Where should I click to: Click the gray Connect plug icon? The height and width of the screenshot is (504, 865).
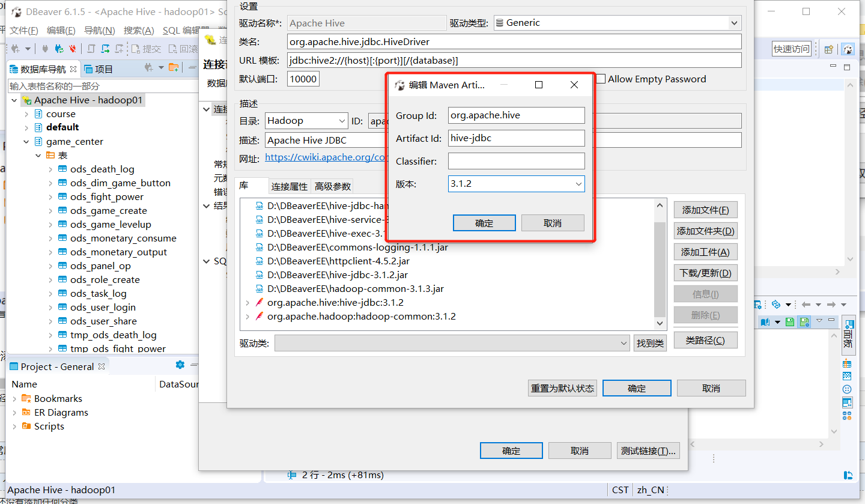45,49
